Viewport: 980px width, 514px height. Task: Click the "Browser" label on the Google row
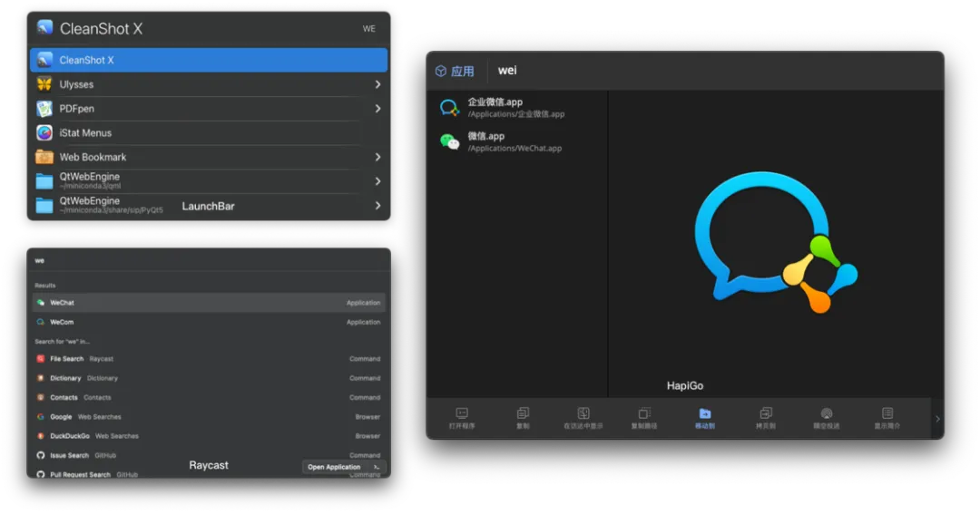[367, 417]
